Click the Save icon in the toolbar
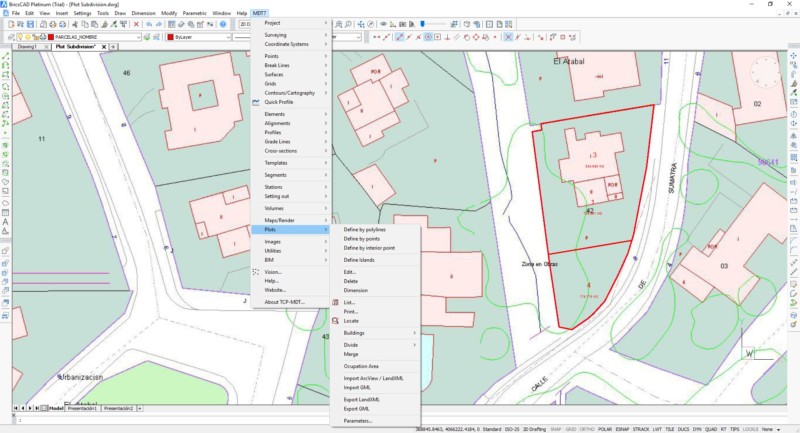This screenshot has width=800, height=433. coord(32,23)
